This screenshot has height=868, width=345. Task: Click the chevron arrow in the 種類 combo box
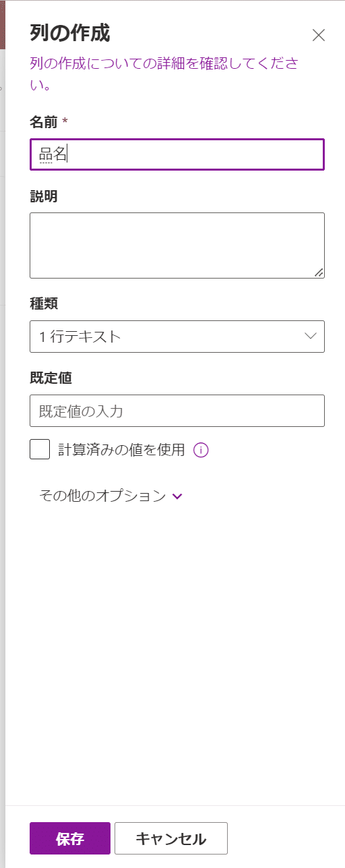tap(311, 336)
